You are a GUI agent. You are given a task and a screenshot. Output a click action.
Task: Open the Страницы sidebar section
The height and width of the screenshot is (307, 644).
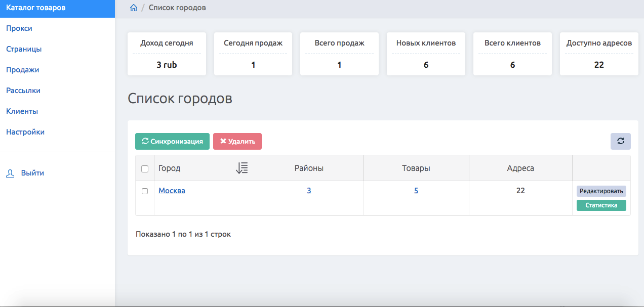(24, 49)
